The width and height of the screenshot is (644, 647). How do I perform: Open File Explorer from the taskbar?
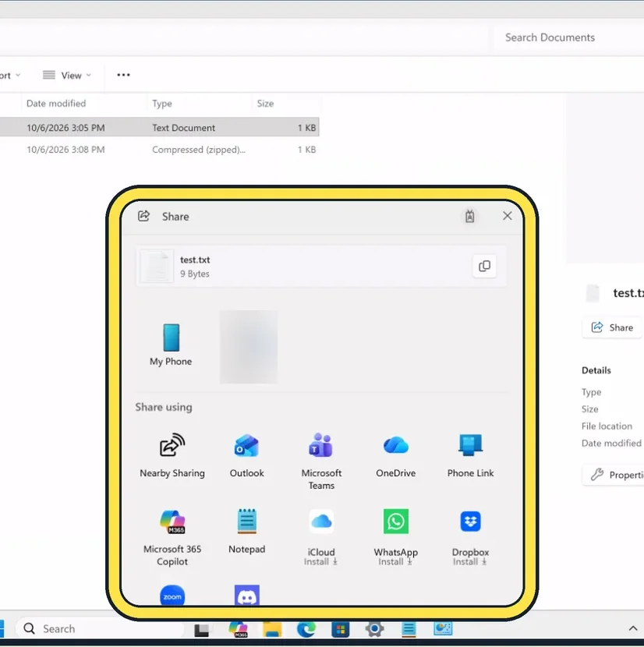pyautogui.click(x=272, y=629)
